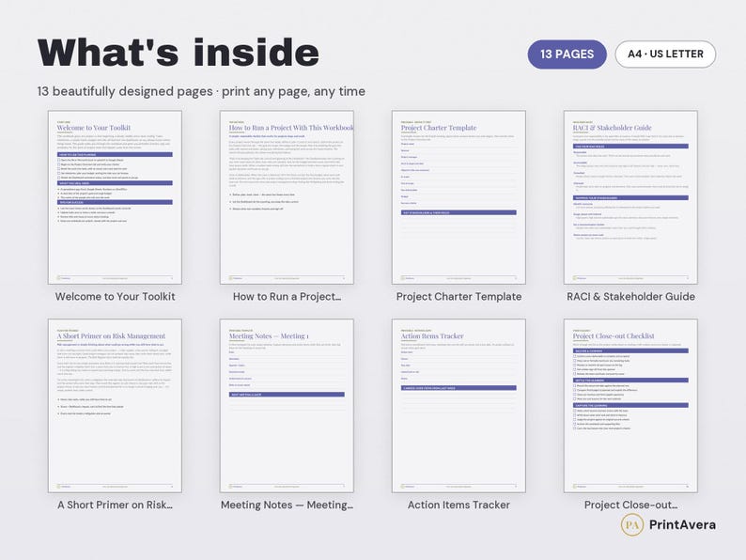Open the How to Run a Project thumbnail

tap(287, 197)
